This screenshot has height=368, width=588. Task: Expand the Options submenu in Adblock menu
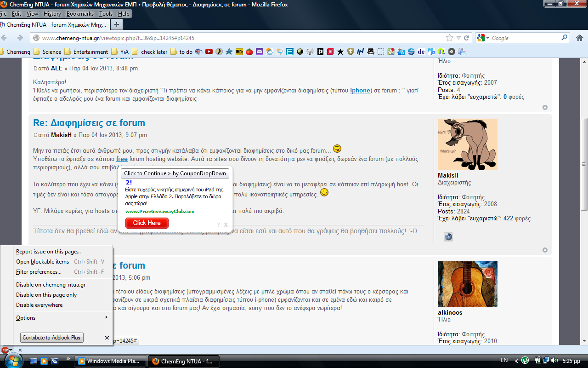tap(57, 318)
